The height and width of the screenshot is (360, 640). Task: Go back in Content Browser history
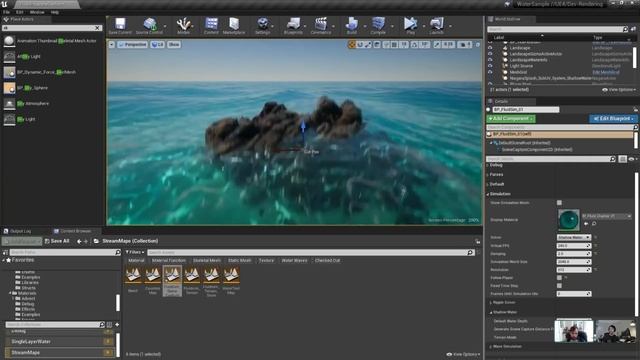[79, 241]
